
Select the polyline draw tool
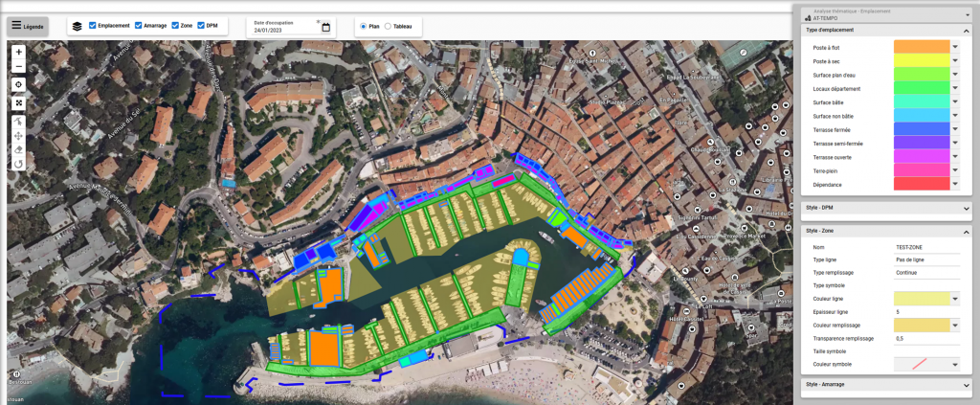19,122
